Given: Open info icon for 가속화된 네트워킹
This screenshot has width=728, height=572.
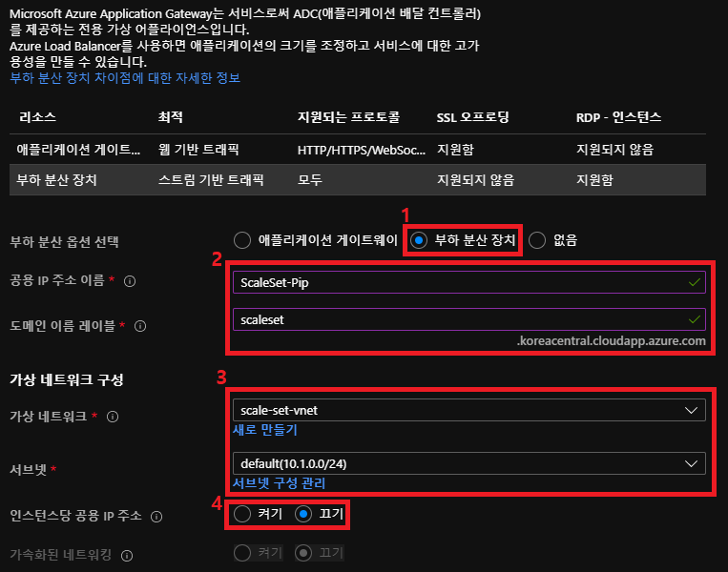Looking at the screenshot, I should [127, 555].
